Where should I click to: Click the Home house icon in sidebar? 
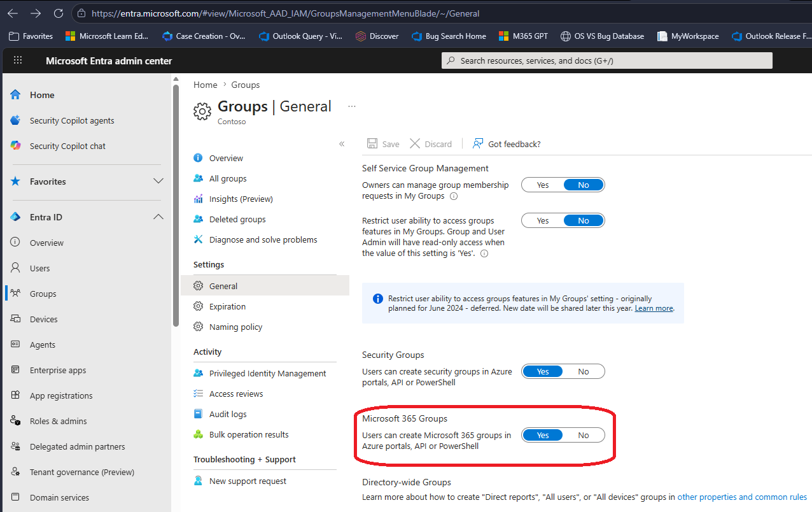(16, 95)
